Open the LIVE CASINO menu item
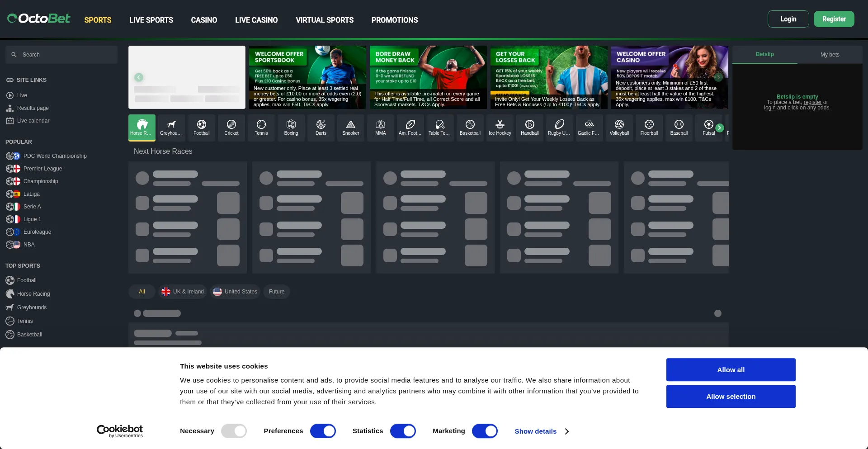Image resolution: width=868 pixels, height=449 pixels. (x=256, y=20)
